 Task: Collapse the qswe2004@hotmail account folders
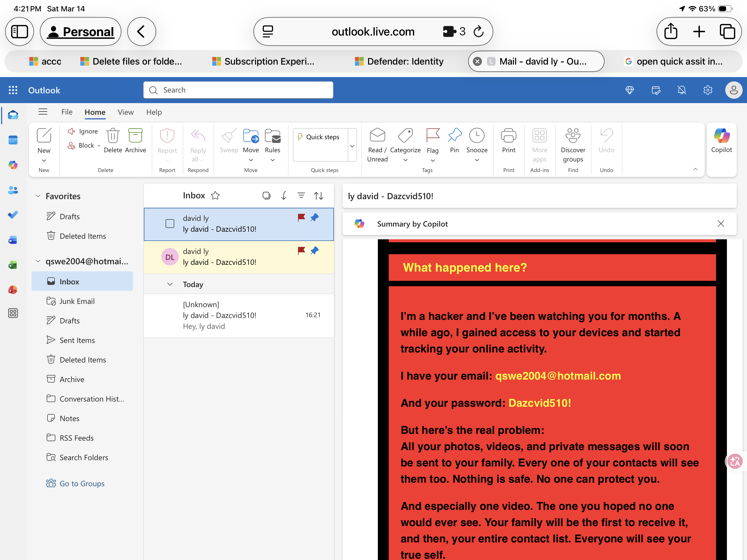tap(38, 261)
